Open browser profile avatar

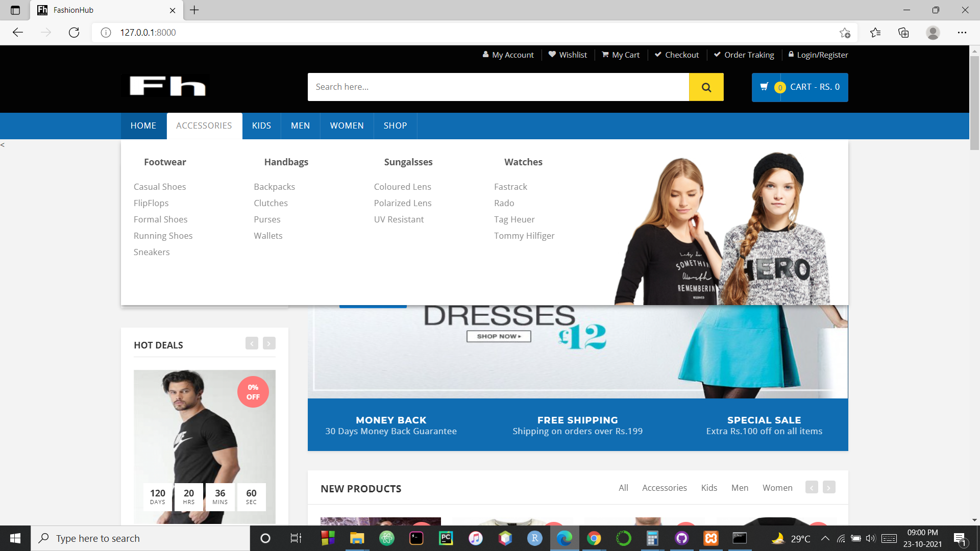933,33
